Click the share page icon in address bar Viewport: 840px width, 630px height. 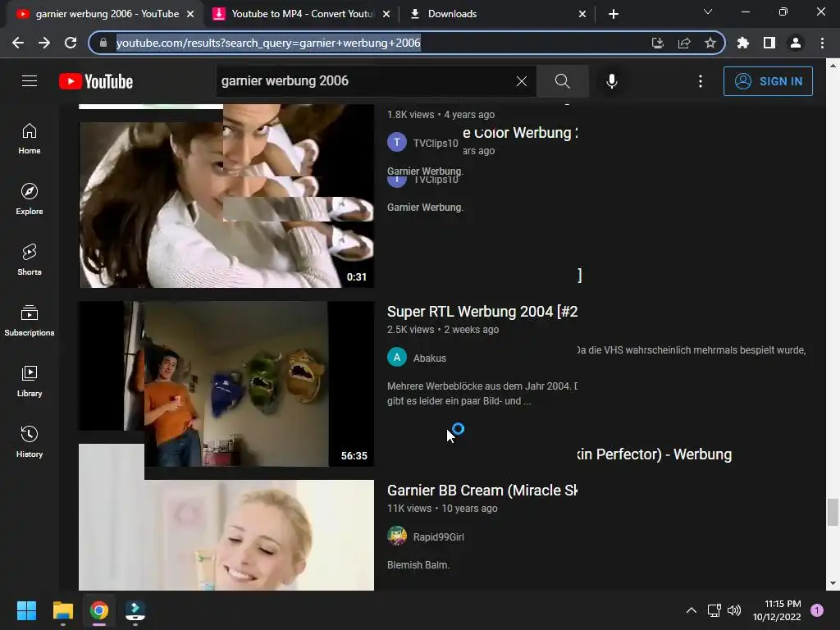684,43
